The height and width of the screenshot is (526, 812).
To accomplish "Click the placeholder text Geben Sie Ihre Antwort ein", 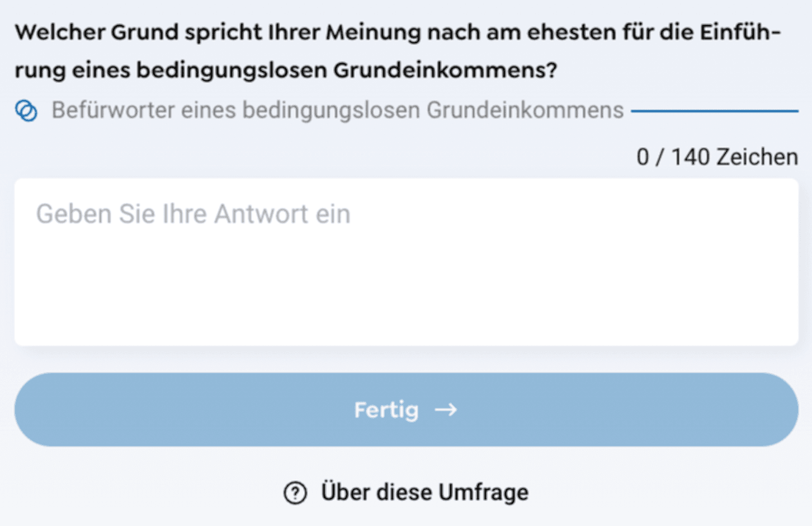I will pyautogui.click(x=193, y=214).
